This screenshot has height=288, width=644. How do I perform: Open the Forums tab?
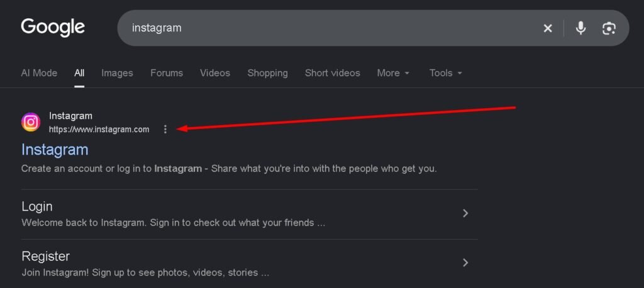tap(166, 73)
